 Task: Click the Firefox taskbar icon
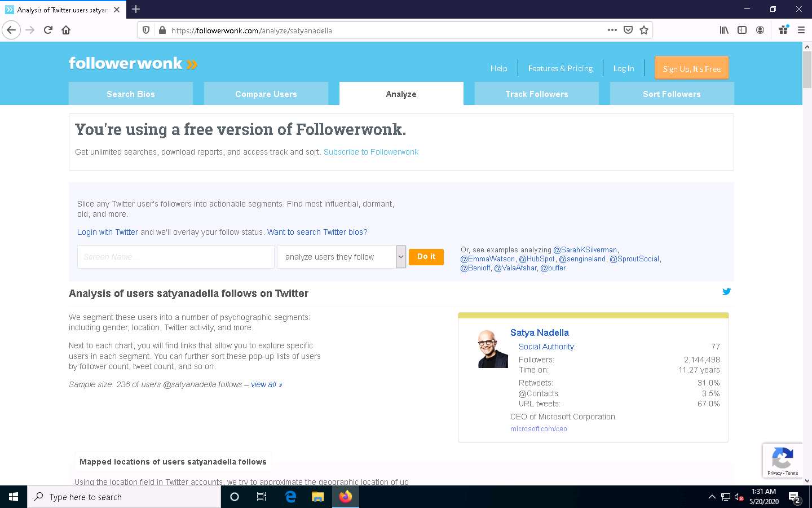pyautogui.click(x=345, y=497)
